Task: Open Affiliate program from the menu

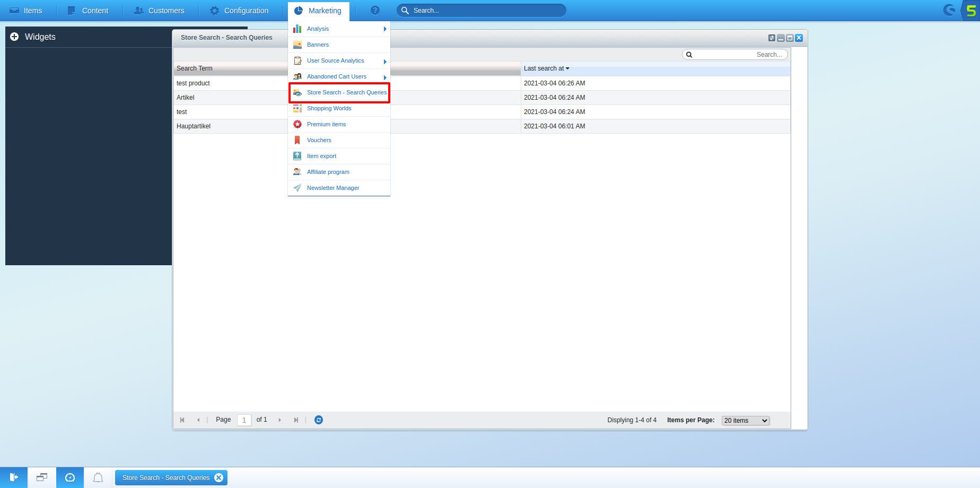Action: point(339,172)
